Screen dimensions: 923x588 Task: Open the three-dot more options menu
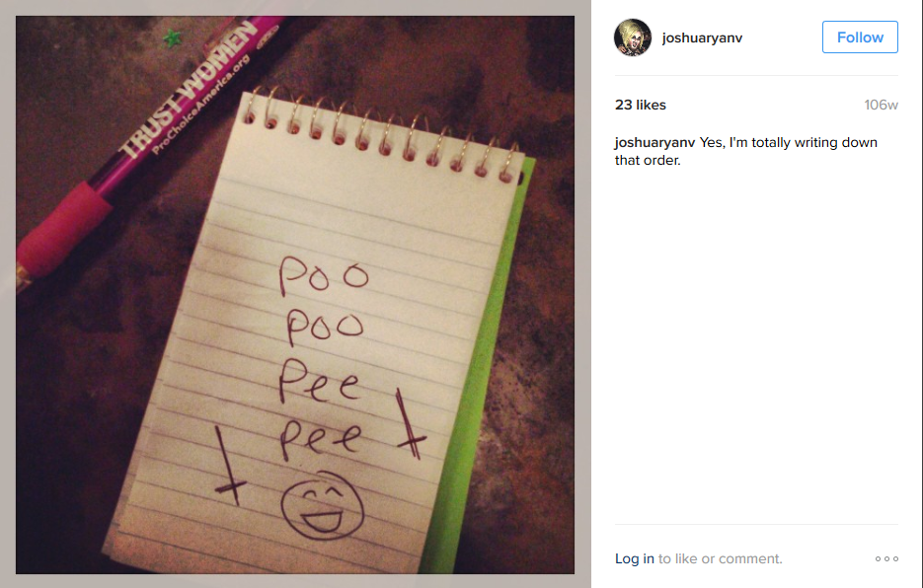[x=886, y=558]
